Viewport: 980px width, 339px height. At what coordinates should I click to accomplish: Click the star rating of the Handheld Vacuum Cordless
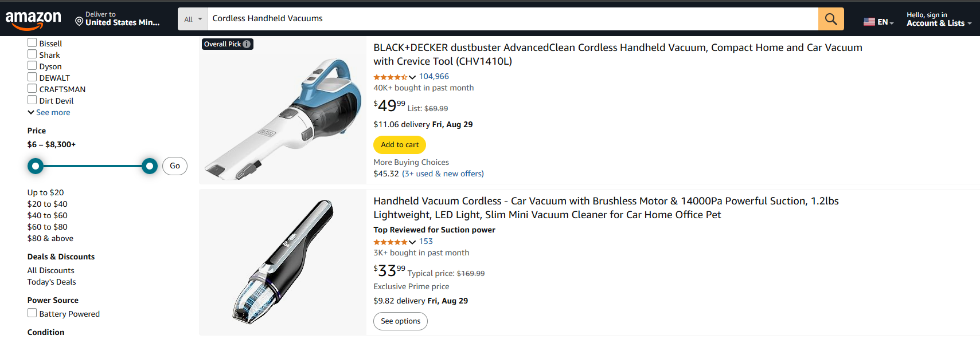(391, 242)
